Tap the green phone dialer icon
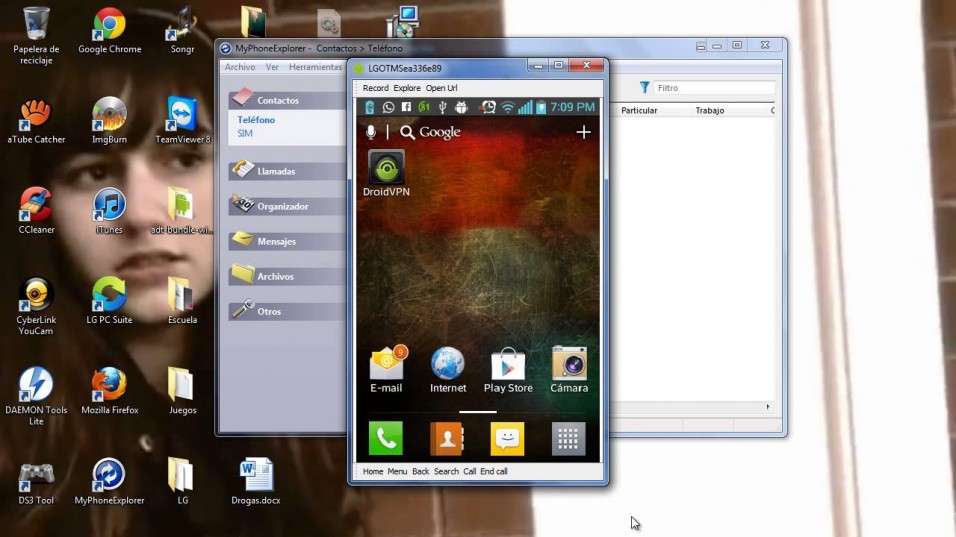This screenshot has width=956, height=537. (386, 438)
